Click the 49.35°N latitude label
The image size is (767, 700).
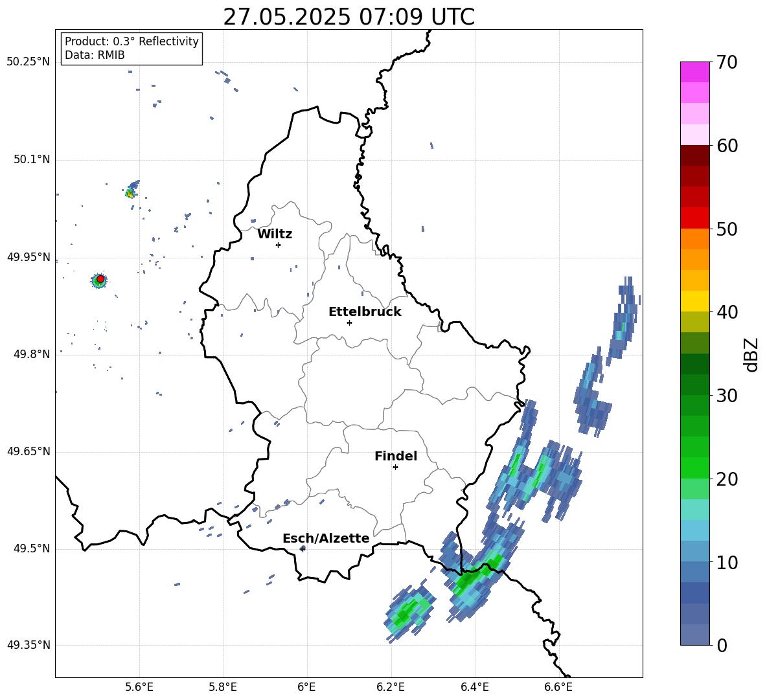pyautogui.click(x=29, y=645)
